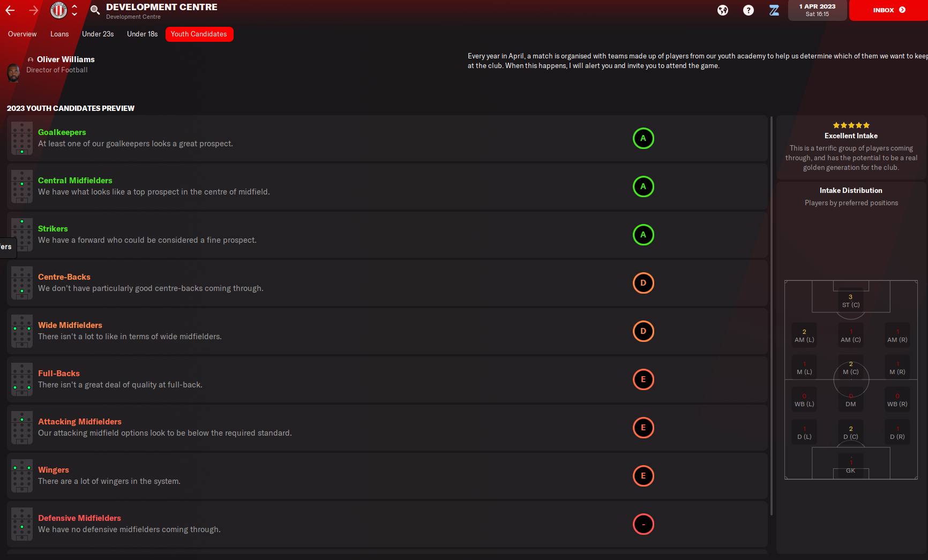Viewport: 928px width, 560px height.
Task: Select the AM (L) position on the pitch
Action: click(804, 335)
